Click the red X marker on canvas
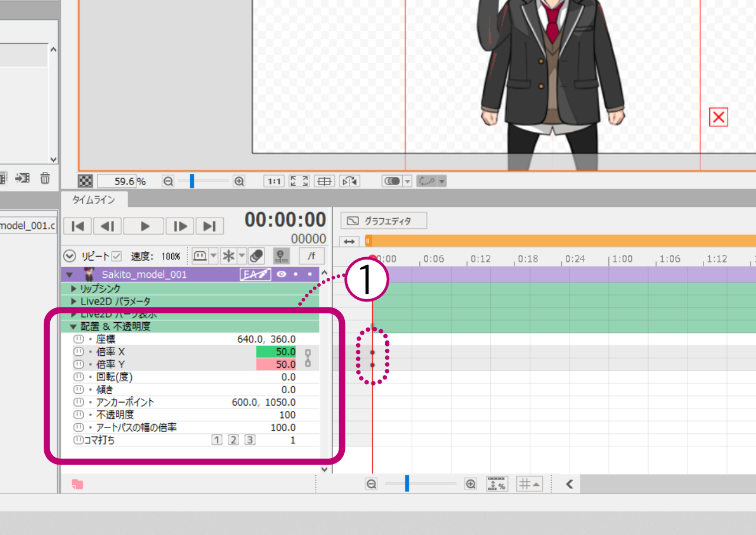Viewport: 756px width, 535px height. (x=718, y=117)
